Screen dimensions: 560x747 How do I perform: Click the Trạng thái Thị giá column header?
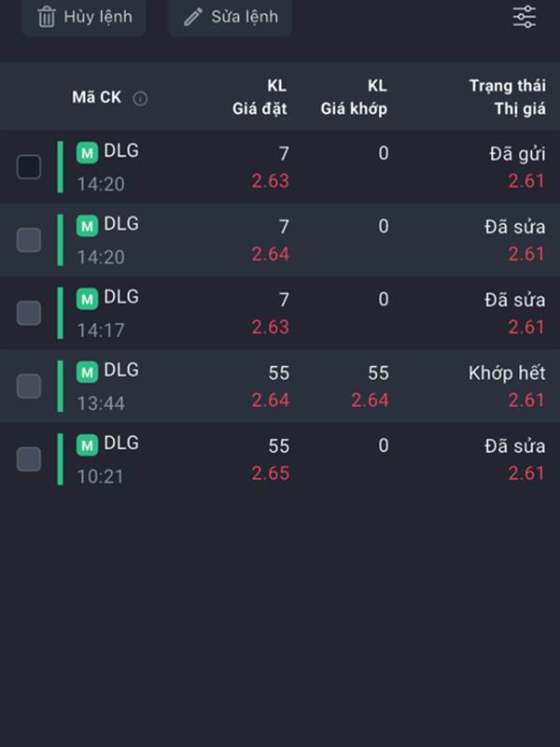(x=507, y=97)
